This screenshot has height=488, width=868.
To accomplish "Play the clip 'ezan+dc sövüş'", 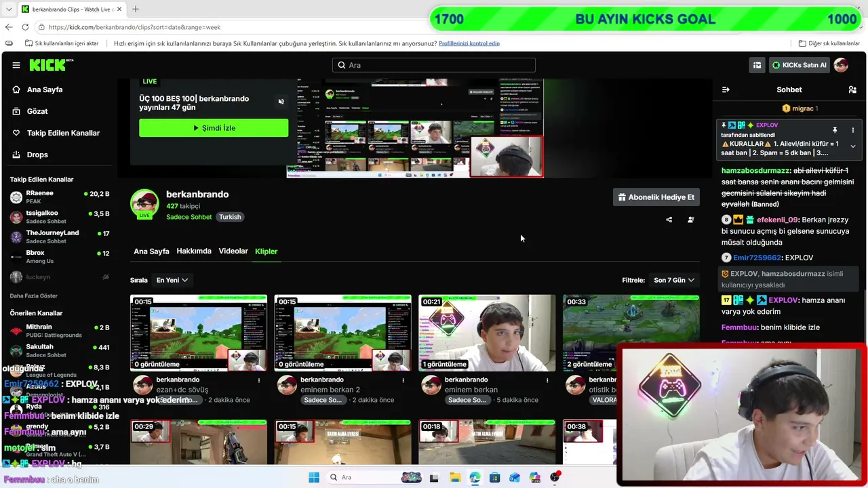I will [199, 333].
